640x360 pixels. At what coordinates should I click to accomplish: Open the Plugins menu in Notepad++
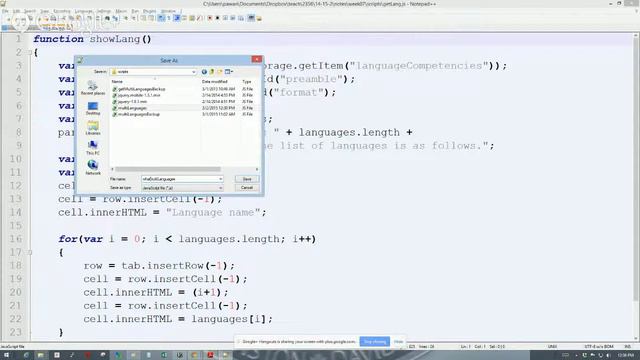coord(149,11)
